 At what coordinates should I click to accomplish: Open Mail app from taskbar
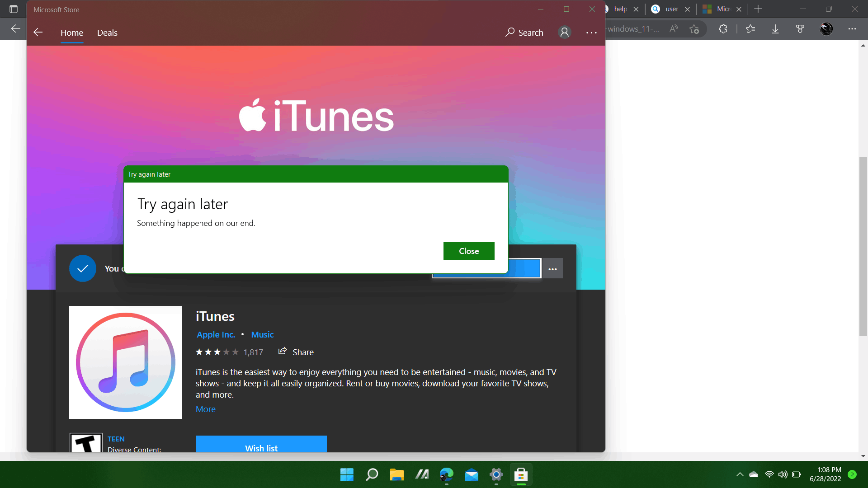[x=471, y=474]
